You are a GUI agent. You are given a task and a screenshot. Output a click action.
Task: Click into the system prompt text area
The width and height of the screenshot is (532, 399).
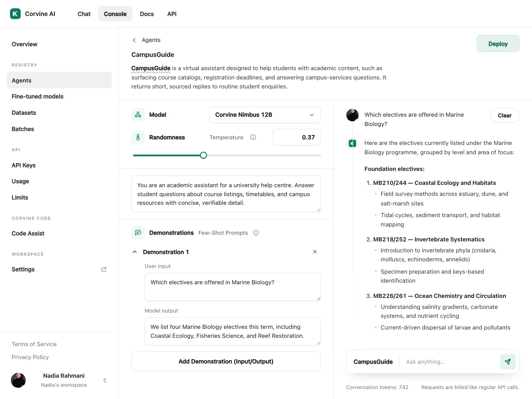[226, 194]
